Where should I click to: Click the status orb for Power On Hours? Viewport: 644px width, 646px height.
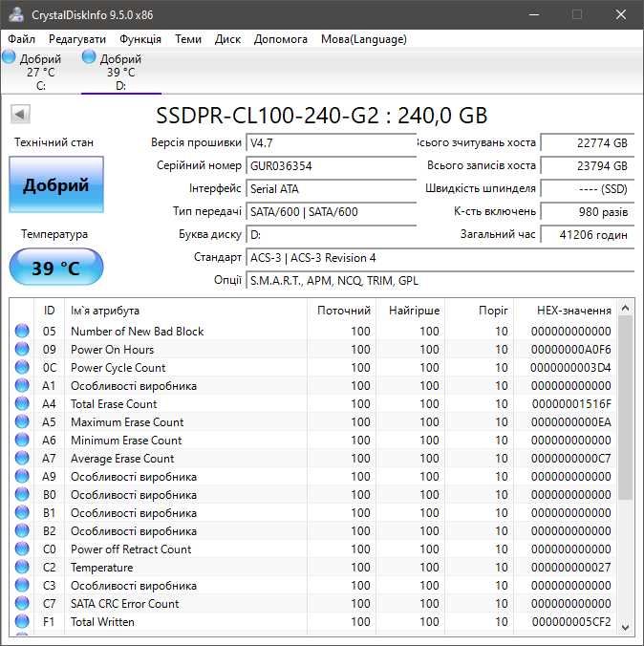pyautogui.click(x=22, y=349)
